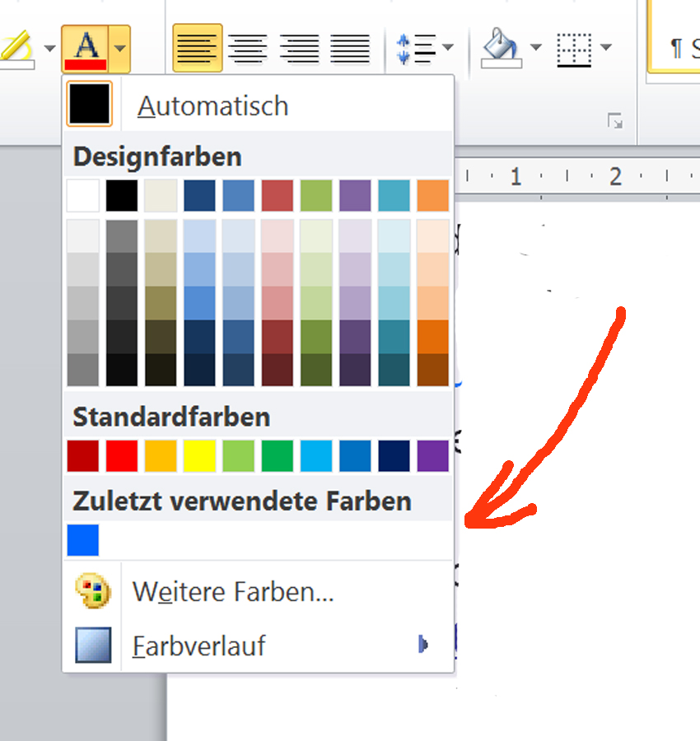Toggle center text alignment
700x741 pixels.
pos(247,48)
